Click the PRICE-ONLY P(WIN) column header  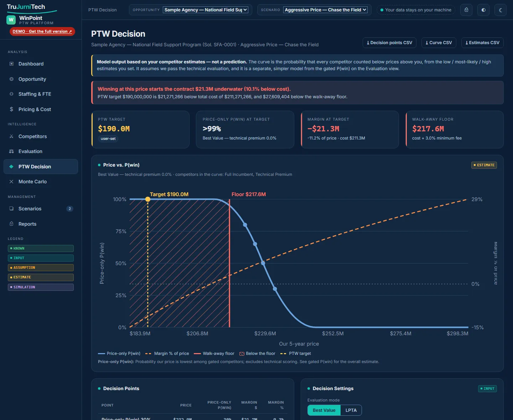(x=219, y=405)
